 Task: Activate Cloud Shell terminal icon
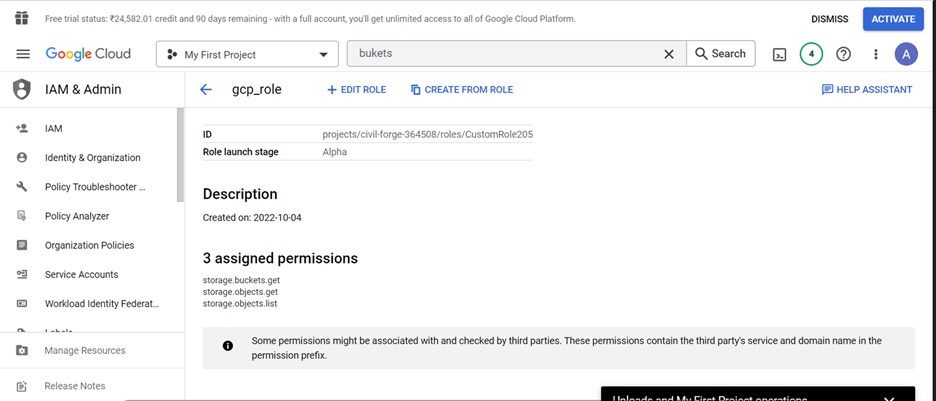[779, 54]
